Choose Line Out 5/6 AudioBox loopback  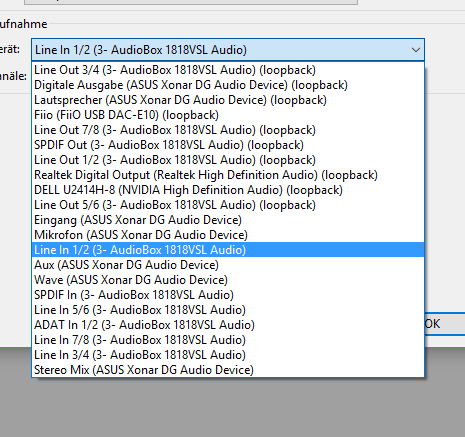228,205
